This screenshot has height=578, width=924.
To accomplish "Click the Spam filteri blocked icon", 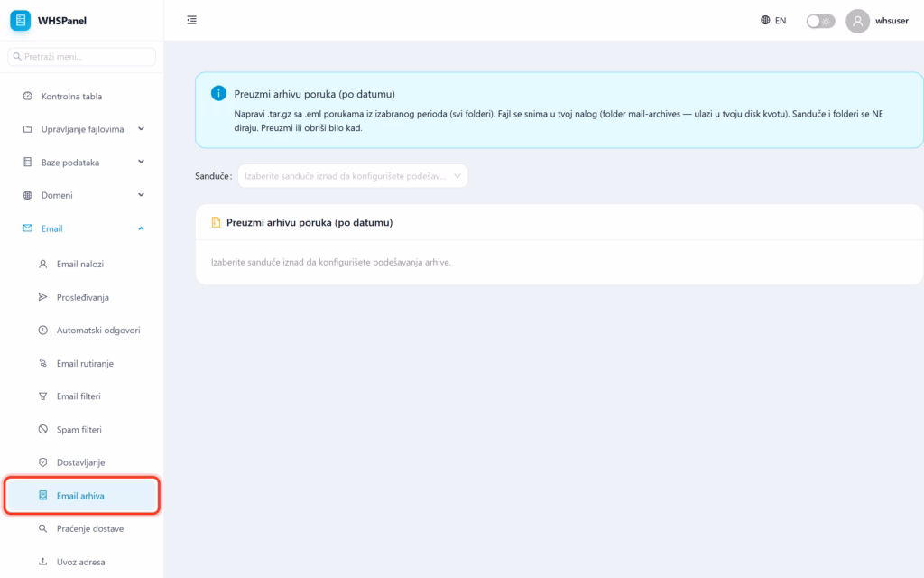I will (43, 429).
